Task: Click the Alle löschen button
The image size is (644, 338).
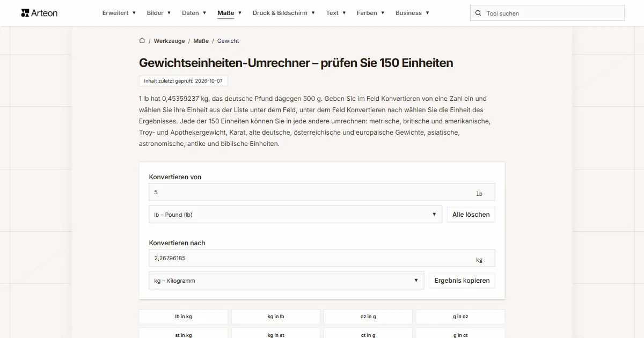Action: pos(471,215)
